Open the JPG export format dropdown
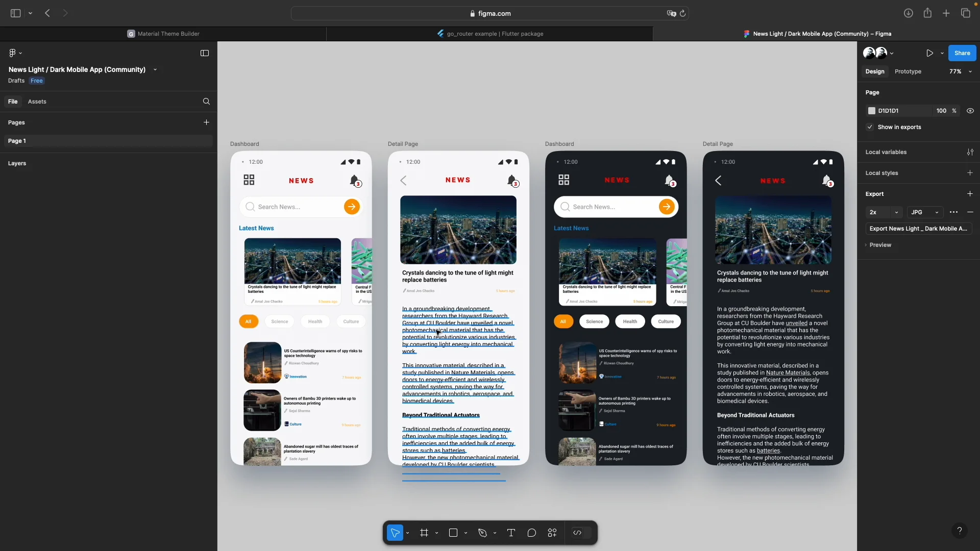 (925, 212)
